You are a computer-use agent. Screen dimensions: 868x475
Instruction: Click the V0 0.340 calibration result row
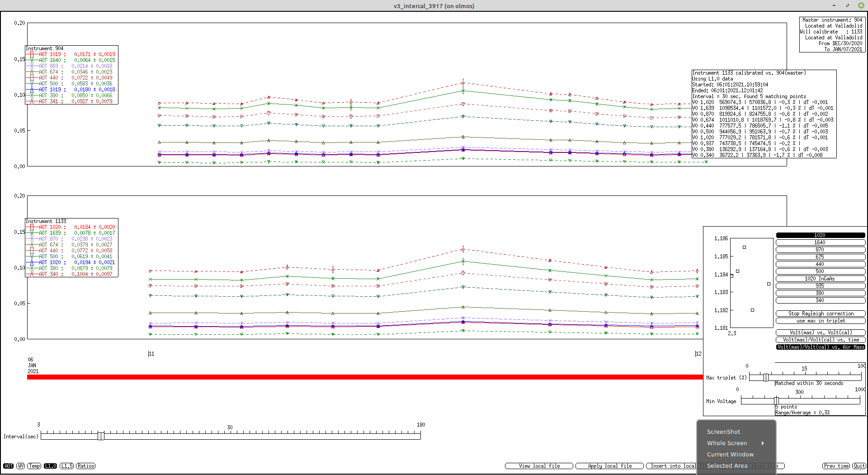pos(758,155)
